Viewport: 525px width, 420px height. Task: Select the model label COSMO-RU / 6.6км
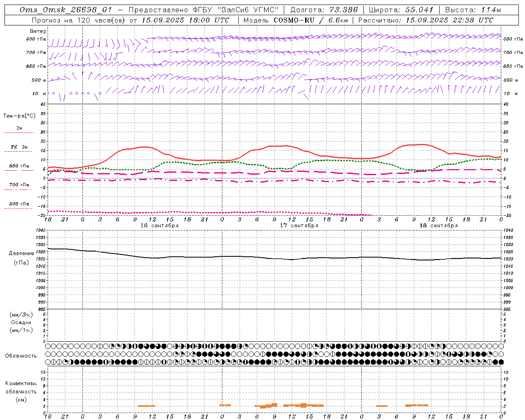click(x=310, y=20)
